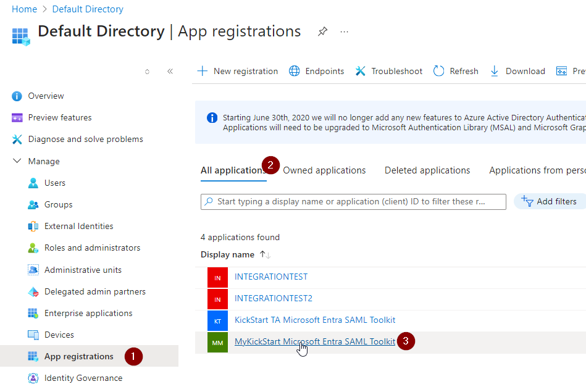Go to Roles and administrators

(x=92, y=248)
